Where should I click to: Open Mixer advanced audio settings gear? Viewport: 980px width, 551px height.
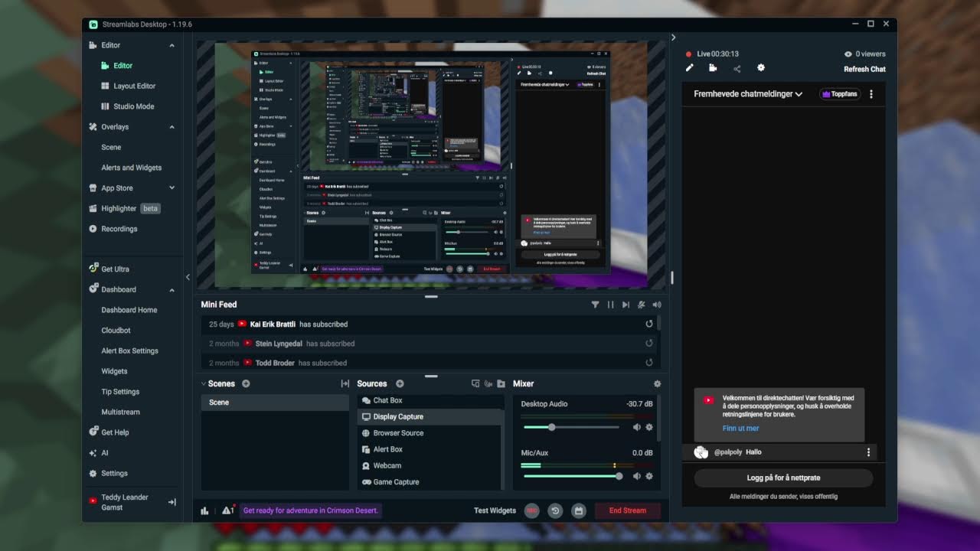[x=657, y=384]
